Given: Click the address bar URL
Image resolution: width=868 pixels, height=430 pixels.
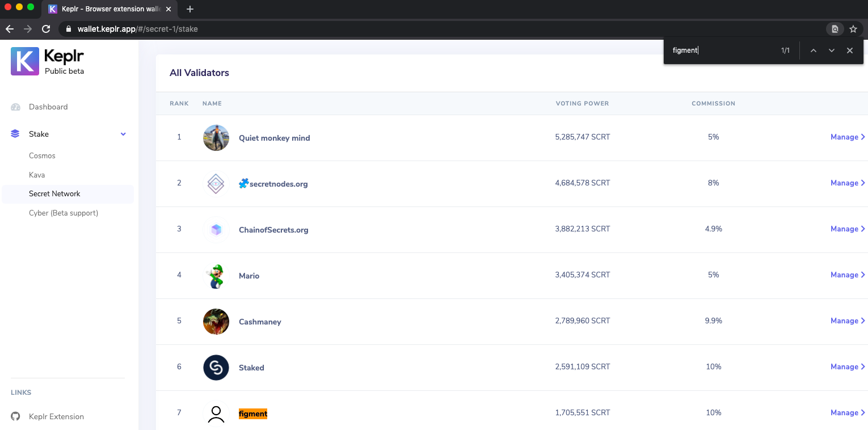Looking at the screenshot, I should tap(138, 29).
